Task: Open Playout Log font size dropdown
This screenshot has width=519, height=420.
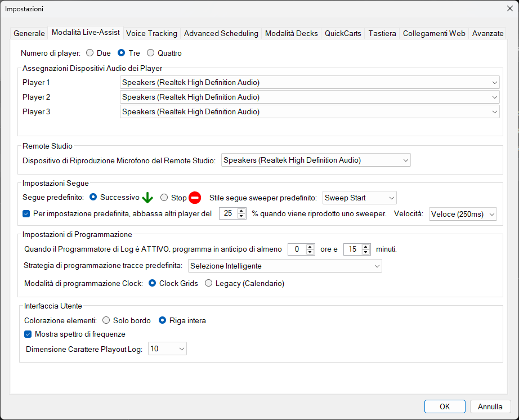Action: tap(167, 349)
